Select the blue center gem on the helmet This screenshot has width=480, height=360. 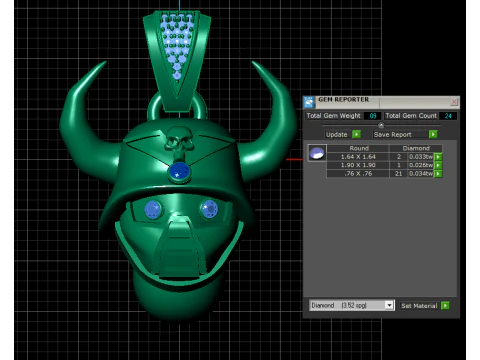coord(180,172)
